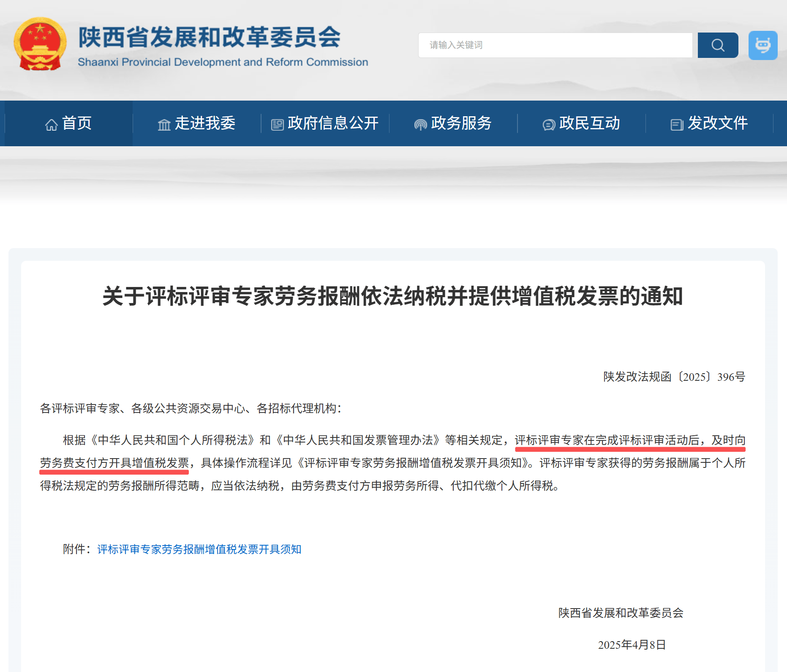
Task: Open attachment link 评标评审专家劳务报酬增值税发票开具须知
Action: coord(199,549)
